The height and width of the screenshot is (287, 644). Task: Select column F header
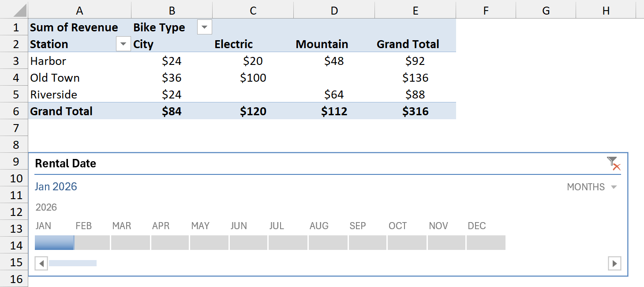[x=486, y=11]
